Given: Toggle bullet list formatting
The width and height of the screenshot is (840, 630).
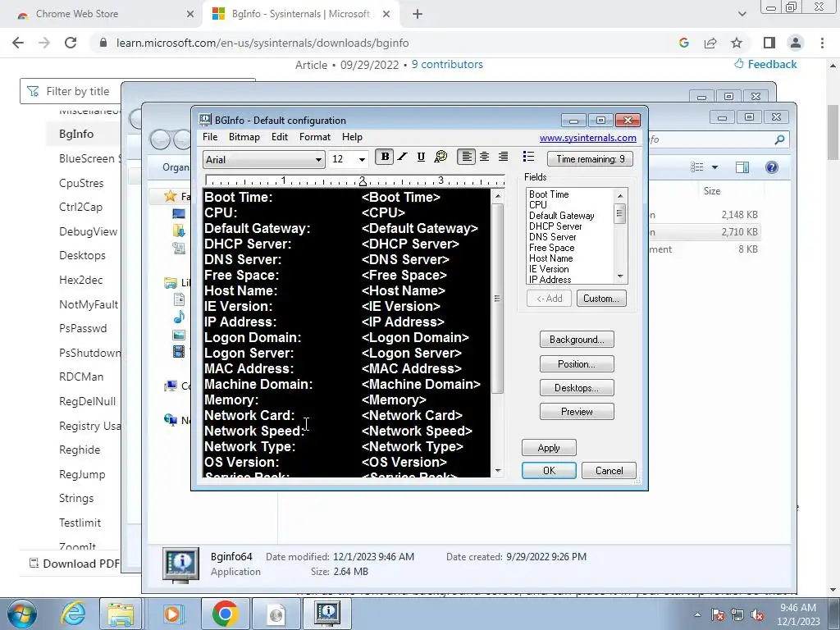Looking at the screenshot, I should click(x=528, y=157).
